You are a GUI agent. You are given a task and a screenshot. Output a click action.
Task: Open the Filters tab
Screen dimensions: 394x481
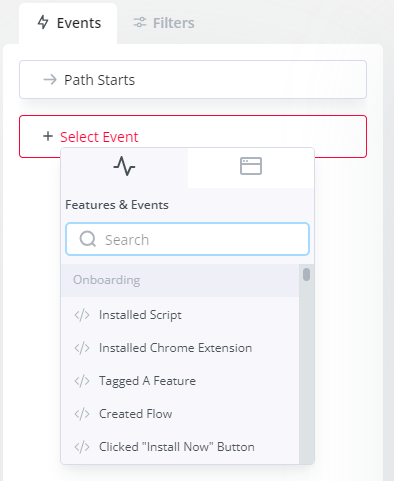point(164,23)
